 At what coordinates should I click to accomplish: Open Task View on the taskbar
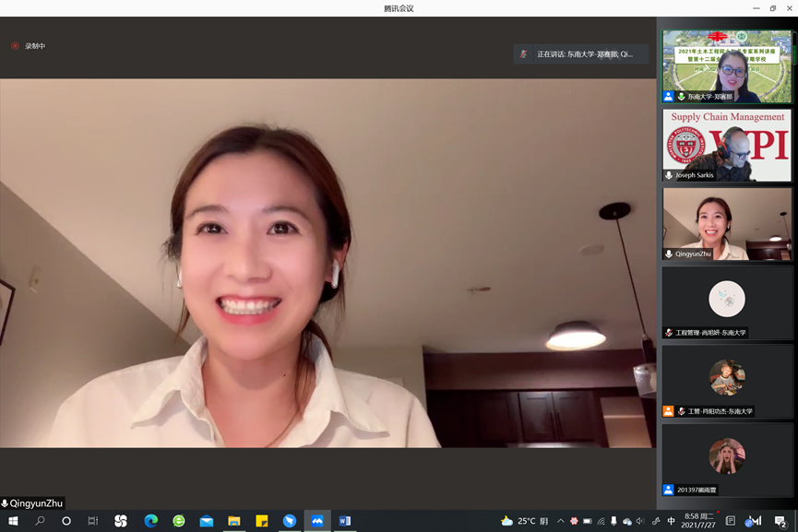click(93, 521)
